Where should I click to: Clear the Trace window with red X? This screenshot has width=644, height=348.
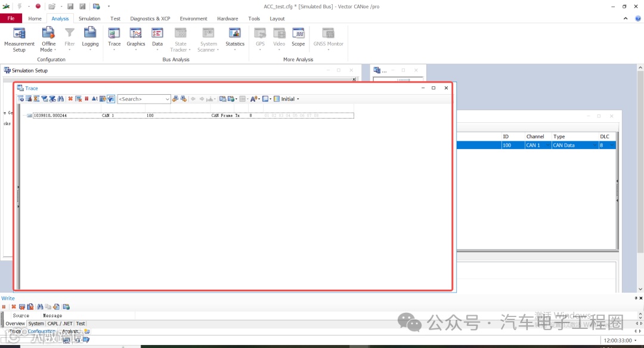point(70,99)
